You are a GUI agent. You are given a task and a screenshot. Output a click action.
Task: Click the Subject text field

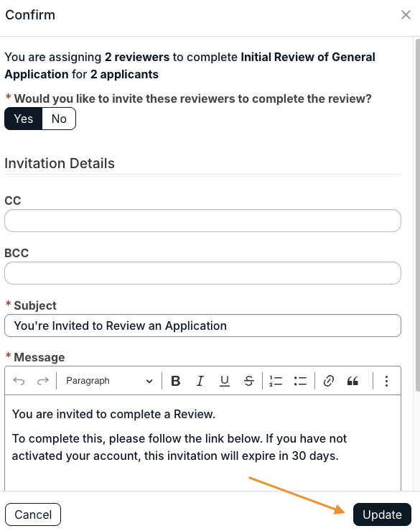click(202, 325)
